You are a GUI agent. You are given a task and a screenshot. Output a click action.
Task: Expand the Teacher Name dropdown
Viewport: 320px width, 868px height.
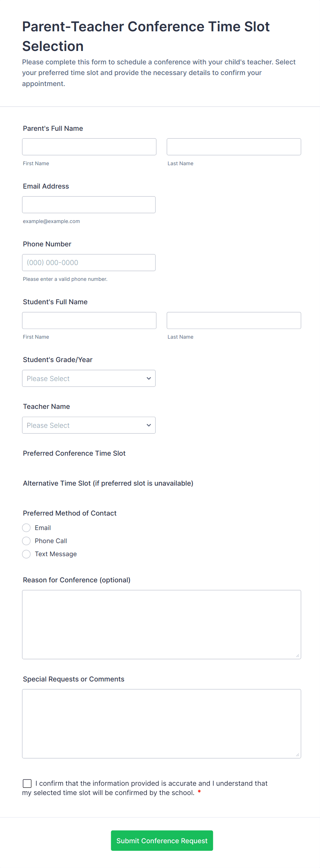[x=89, y=425]
